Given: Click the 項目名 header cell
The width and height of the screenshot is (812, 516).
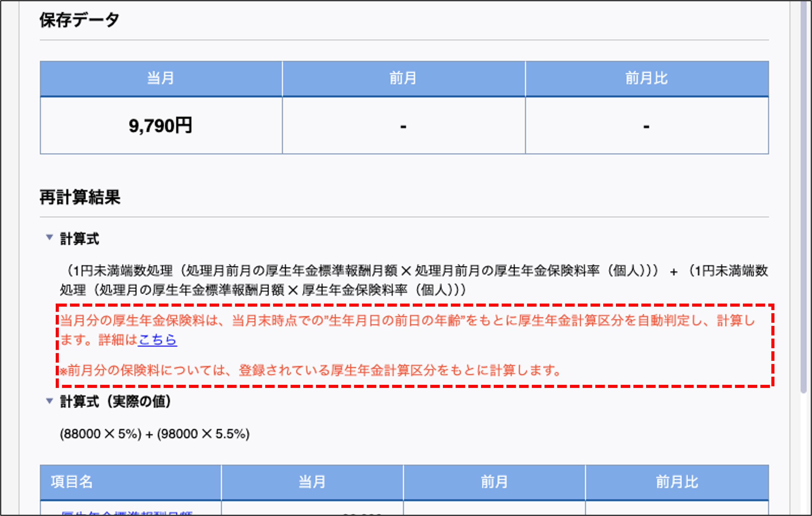Looking at the screenshot, I should (x=73, y=482).
